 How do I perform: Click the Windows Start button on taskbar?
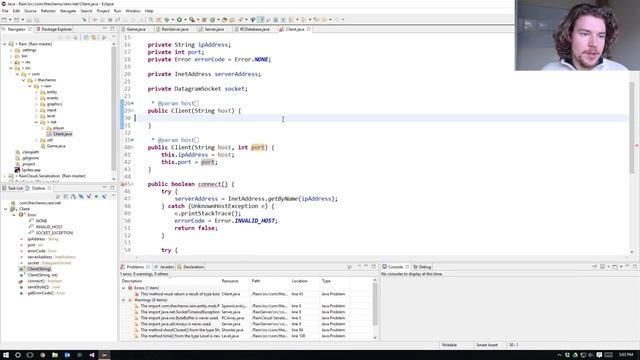point(6,355)
